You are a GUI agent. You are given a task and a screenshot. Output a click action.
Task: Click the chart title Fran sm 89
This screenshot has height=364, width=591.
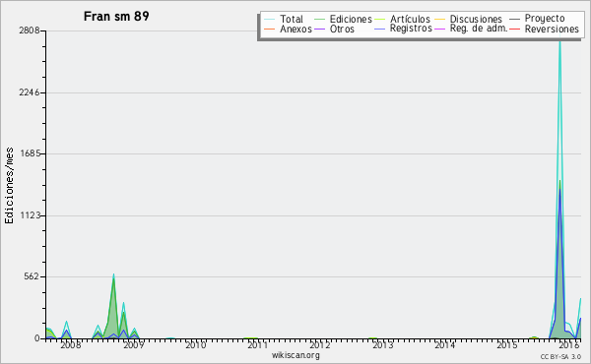pos(116,16)
